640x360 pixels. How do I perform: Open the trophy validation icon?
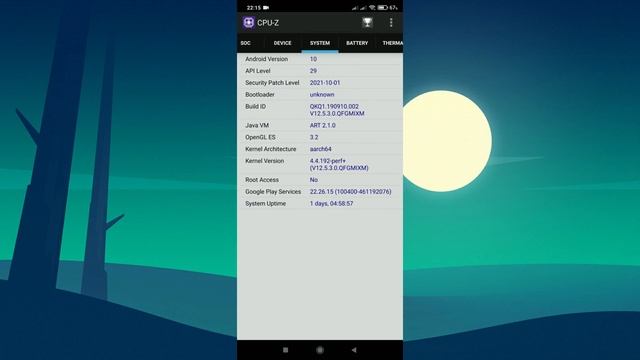tap(367, 22)
